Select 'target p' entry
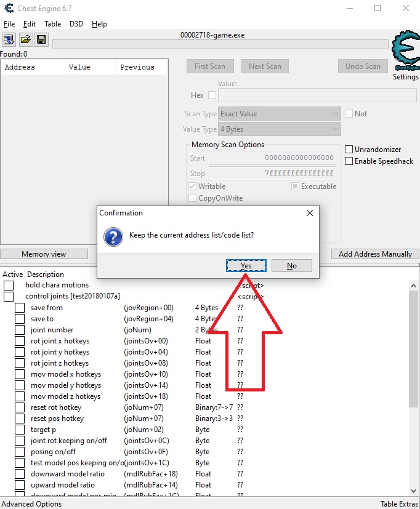This screenshot has height=509, width=420. (43, 430)
